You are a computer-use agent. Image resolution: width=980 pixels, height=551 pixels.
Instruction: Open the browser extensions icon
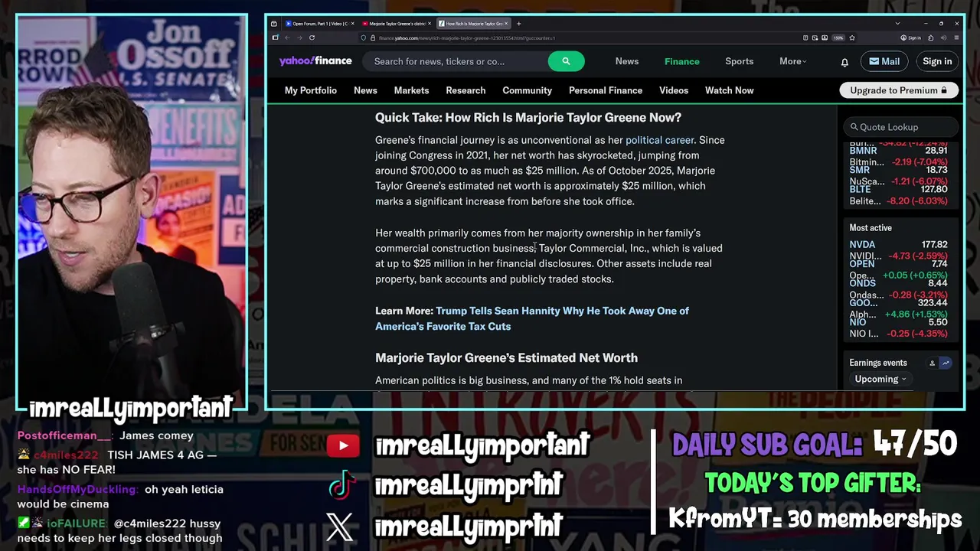pos(931,37)
